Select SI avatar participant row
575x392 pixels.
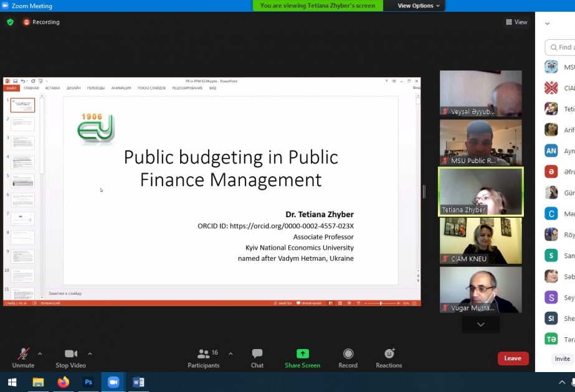point(560,319)
